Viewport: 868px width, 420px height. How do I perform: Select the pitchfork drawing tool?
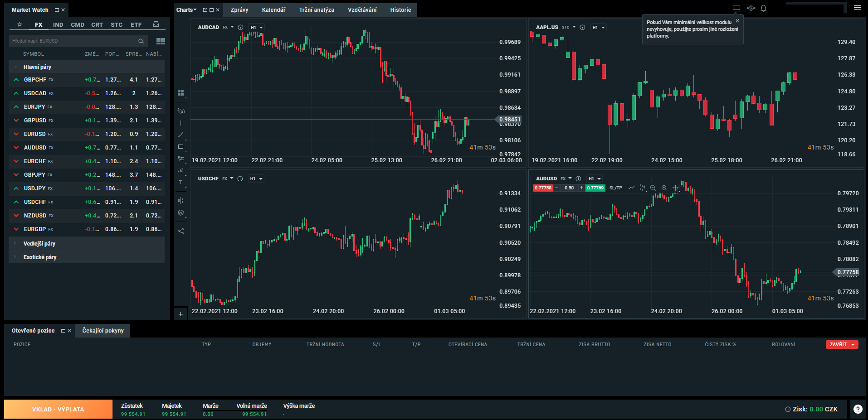[180, 171]
